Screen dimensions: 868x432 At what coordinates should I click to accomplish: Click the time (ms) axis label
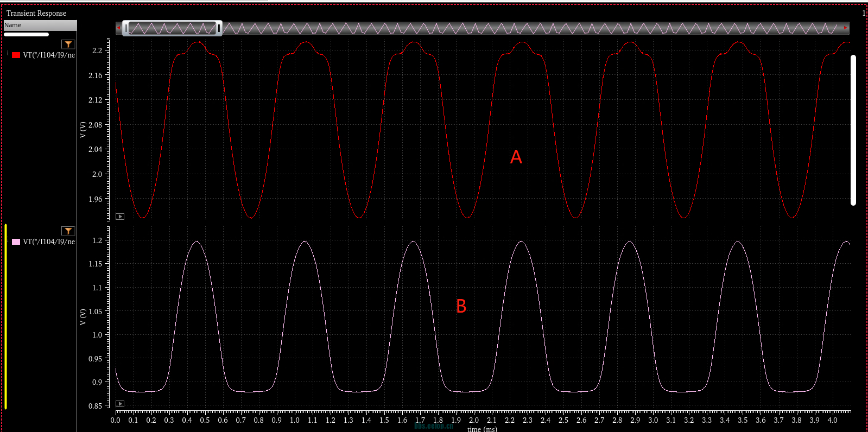click(x=482, y=429)
